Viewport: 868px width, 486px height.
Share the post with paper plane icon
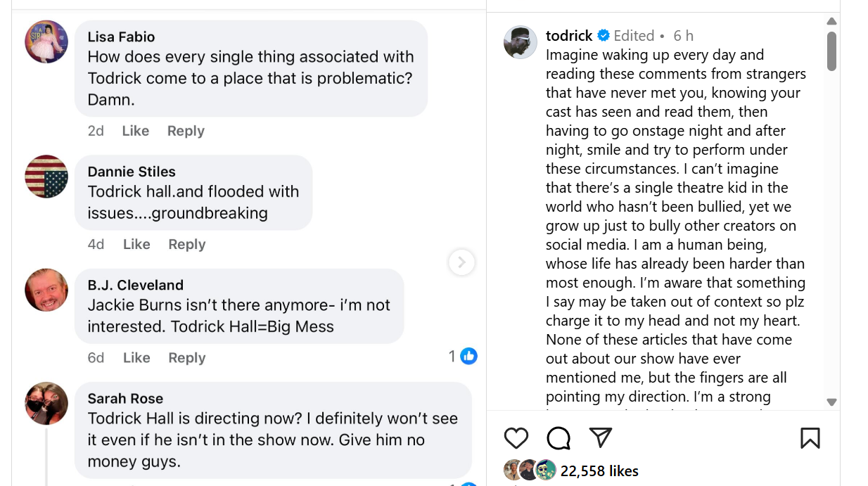click(x=600, y=437)
